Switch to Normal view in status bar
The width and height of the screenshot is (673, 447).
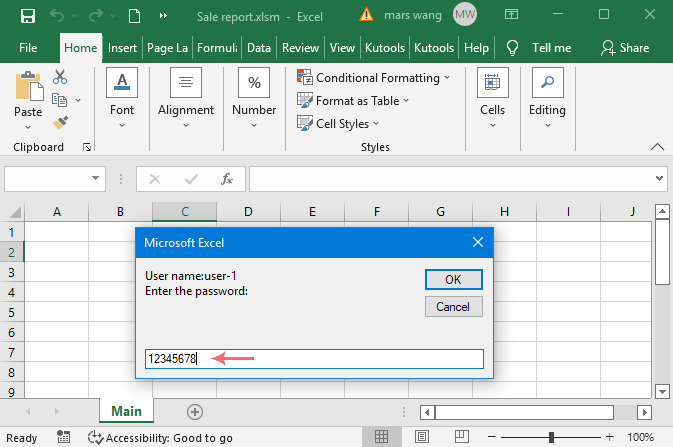pyautogui.click(x=382, y=438)
